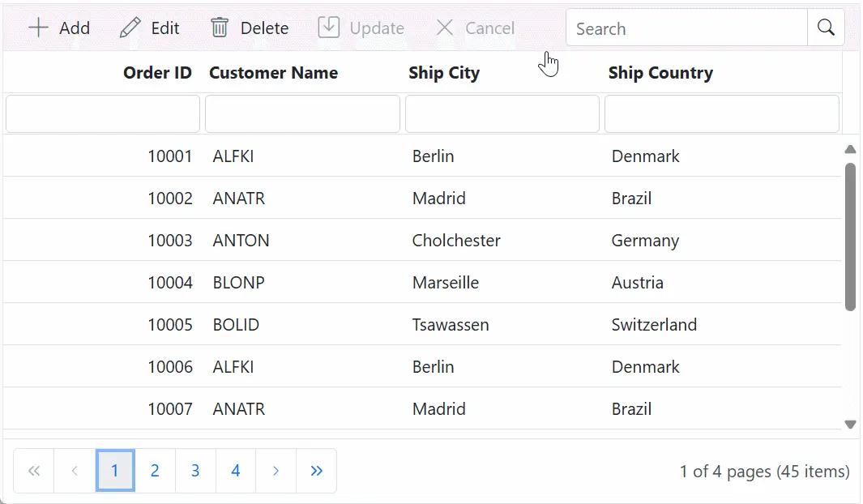Screen dimensions: 863x504
Task: Sort the grid by Order ID header
Action: click(x=157, y=72)
